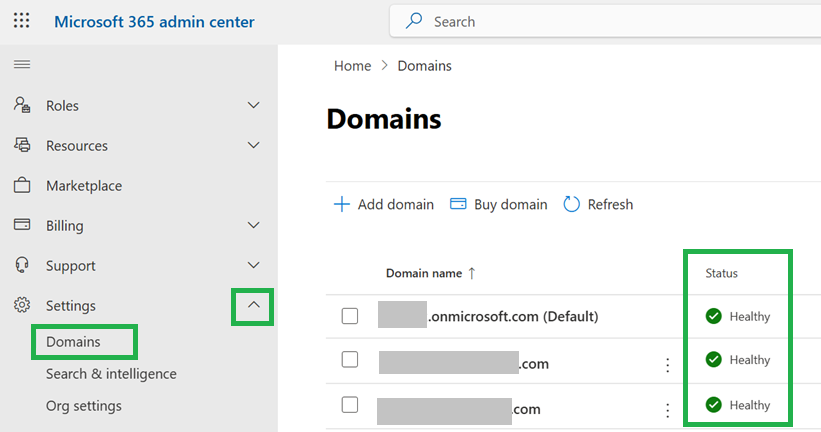
Task: Tick the checkbox for third .com domain
Action: (350, 405)
